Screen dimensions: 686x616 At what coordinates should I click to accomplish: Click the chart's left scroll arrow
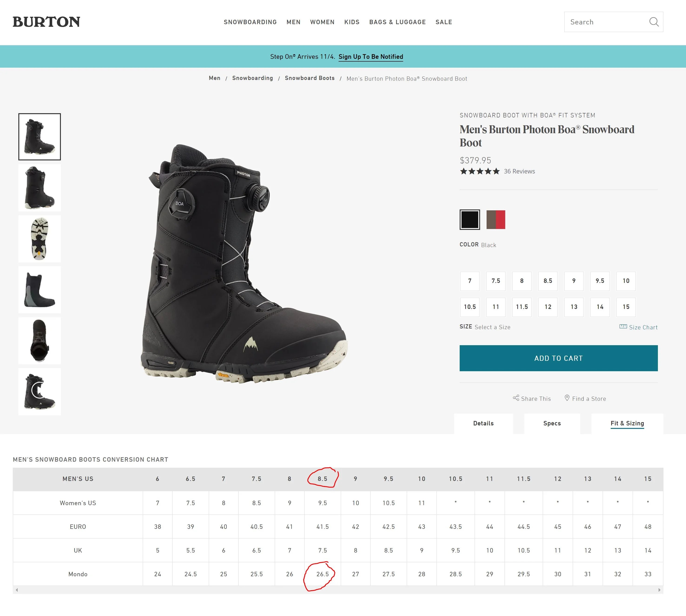(x=16, y=590)
